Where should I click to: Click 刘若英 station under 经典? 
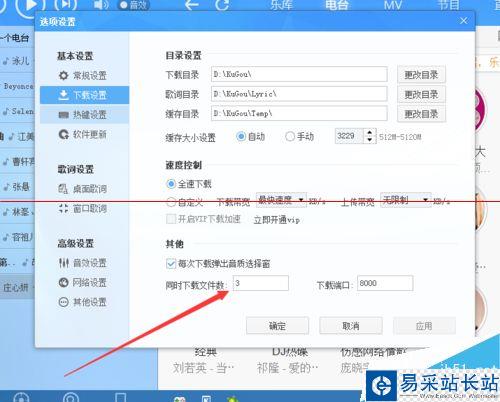coord(203,368)
